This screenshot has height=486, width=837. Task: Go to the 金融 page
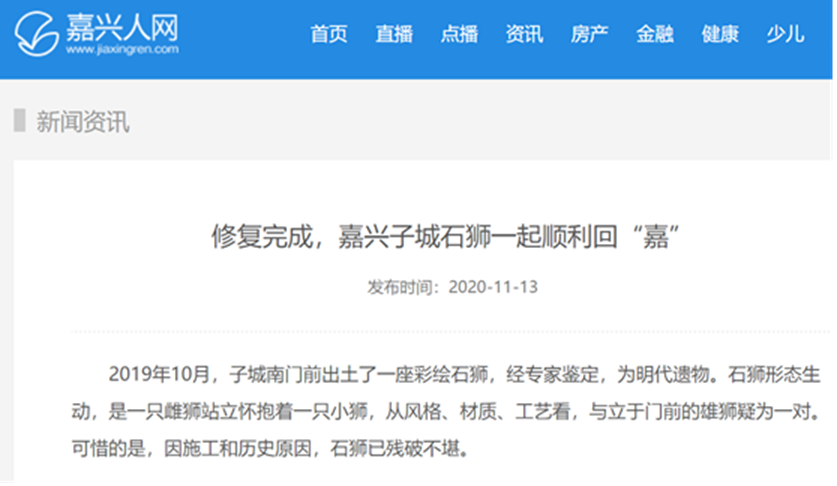click(654, 34)
